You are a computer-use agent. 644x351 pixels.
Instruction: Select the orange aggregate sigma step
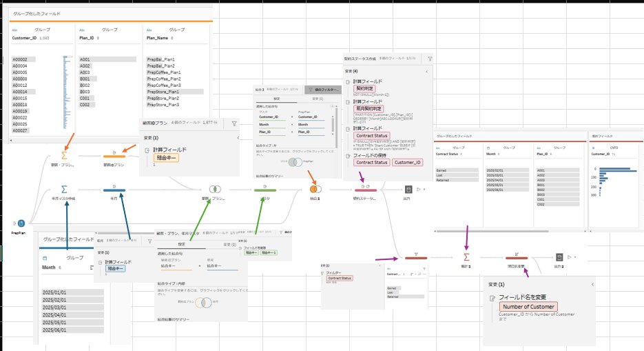coord(64,155)
